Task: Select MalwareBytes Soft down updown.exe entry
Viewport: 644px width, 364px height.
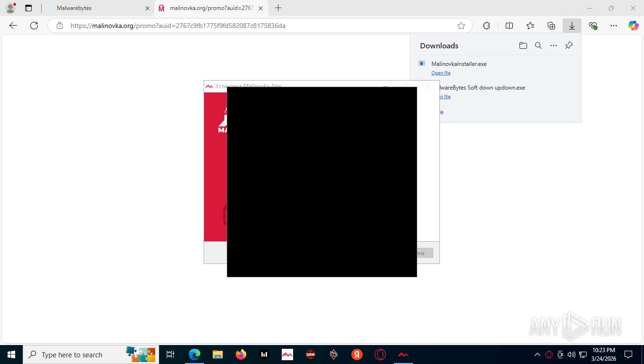Action: [x=495, y=92]
